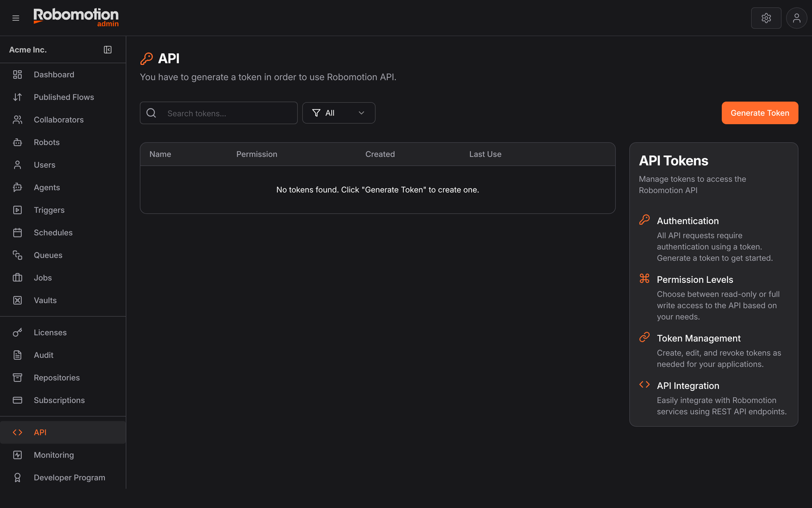Click the Dashboard grid icon

click(x=17, y=75)
